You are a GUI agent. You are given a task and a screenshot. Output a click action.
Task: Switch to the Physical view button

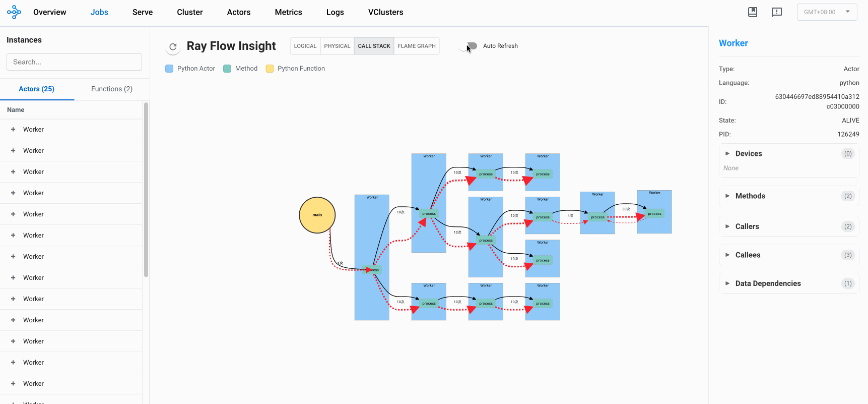(337, 46)
